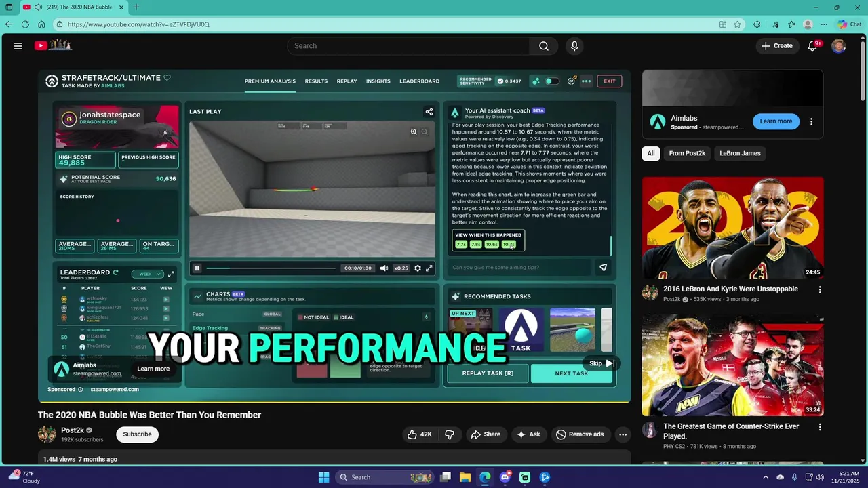
Task: Open Edge settings and more menu
Action: click(x=824, y=24)
